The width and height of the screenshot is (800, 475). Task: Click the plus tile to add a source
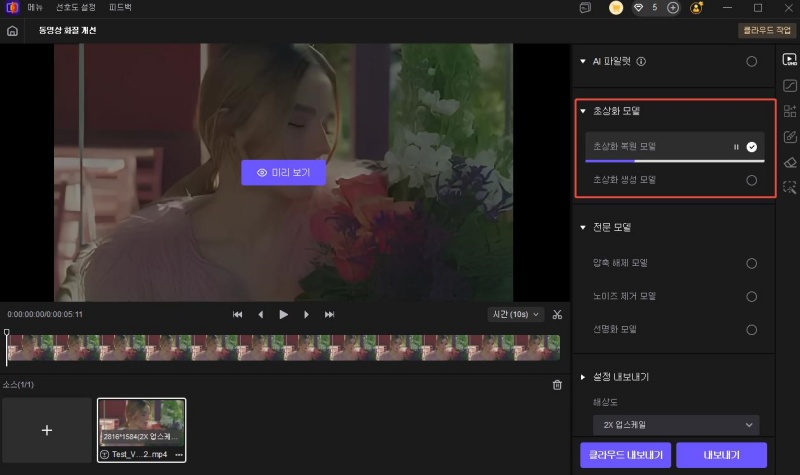point(47,430)
